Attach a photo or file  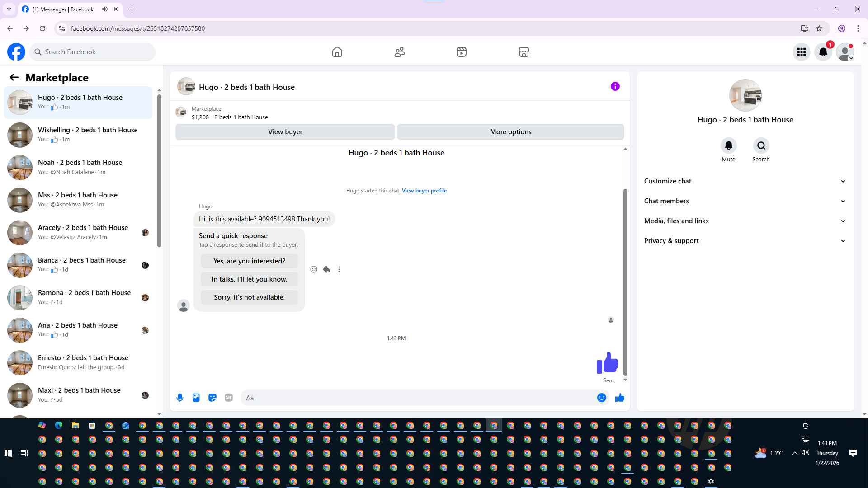coord(196,398)
